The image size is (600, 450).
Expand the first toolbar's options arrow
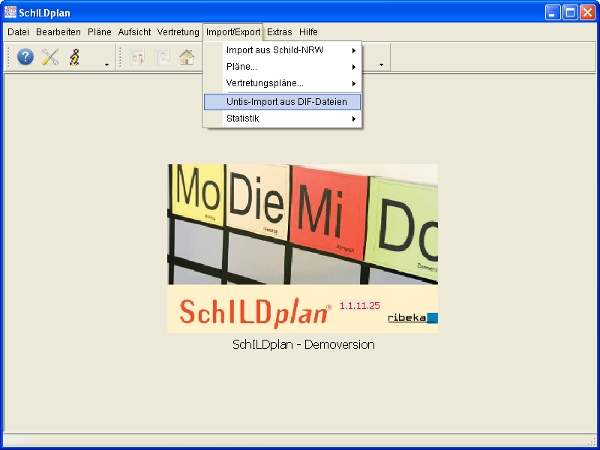pyautogui.click(x=107, y=65)
